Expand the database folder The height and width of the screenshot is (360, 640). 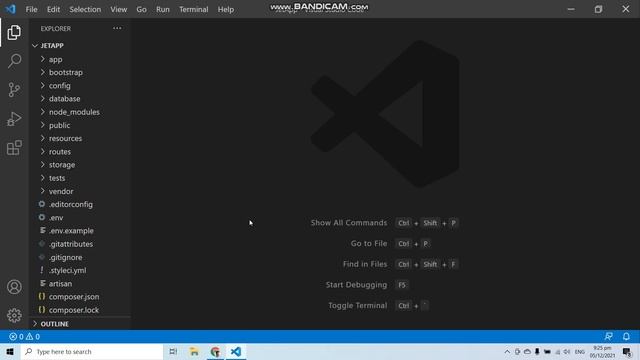coord(81,99)
